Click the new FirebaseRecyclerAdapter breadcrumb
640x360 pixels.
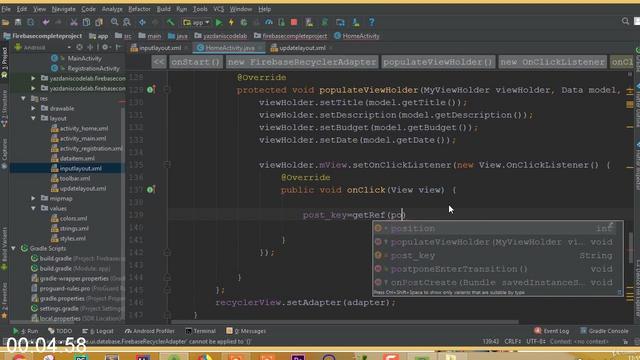click(302, 62)
